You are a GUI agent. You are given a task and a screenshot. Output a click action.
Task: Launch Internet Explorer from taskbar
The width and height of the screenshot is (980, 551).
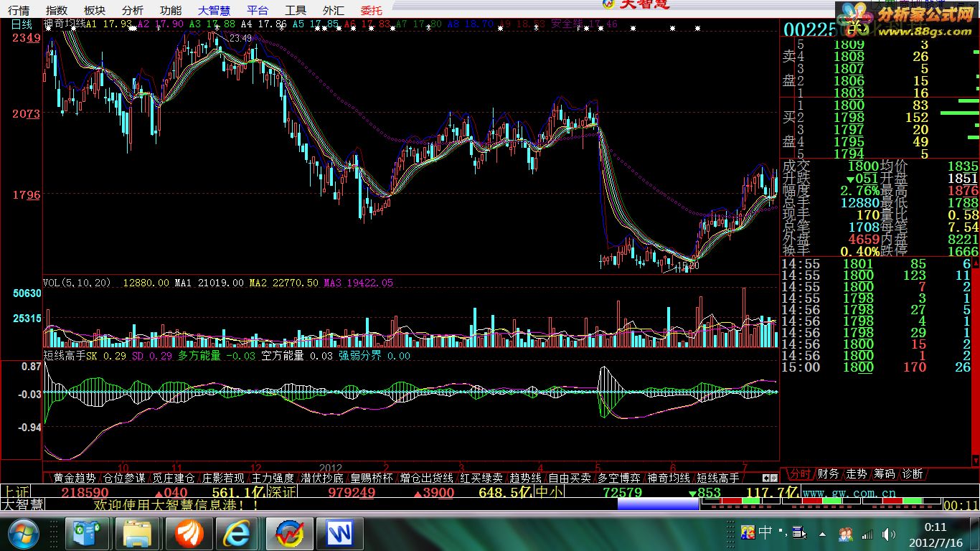pos(237,534)
